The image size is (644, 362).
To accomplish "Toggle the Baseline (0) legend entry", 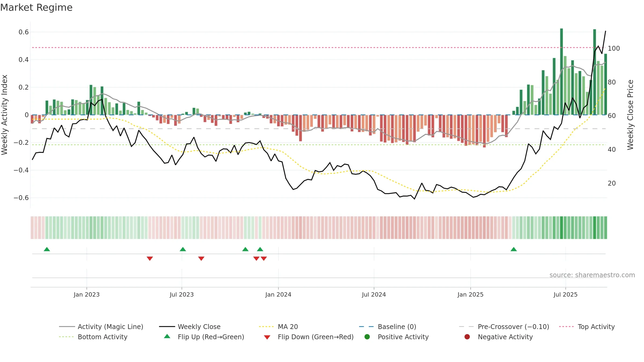I will [x=387, y=327].
